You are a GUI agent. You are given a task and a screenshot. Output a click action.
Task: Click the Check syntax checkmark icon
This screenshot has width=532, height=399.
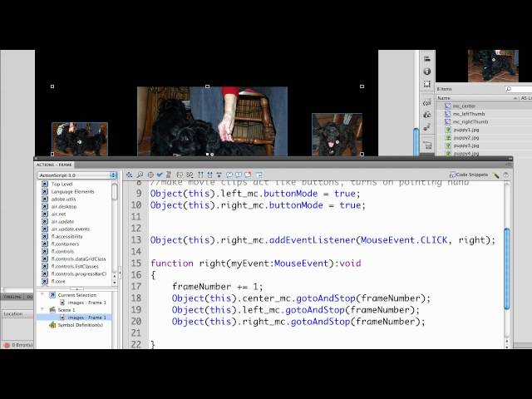(x=160, y=175)
